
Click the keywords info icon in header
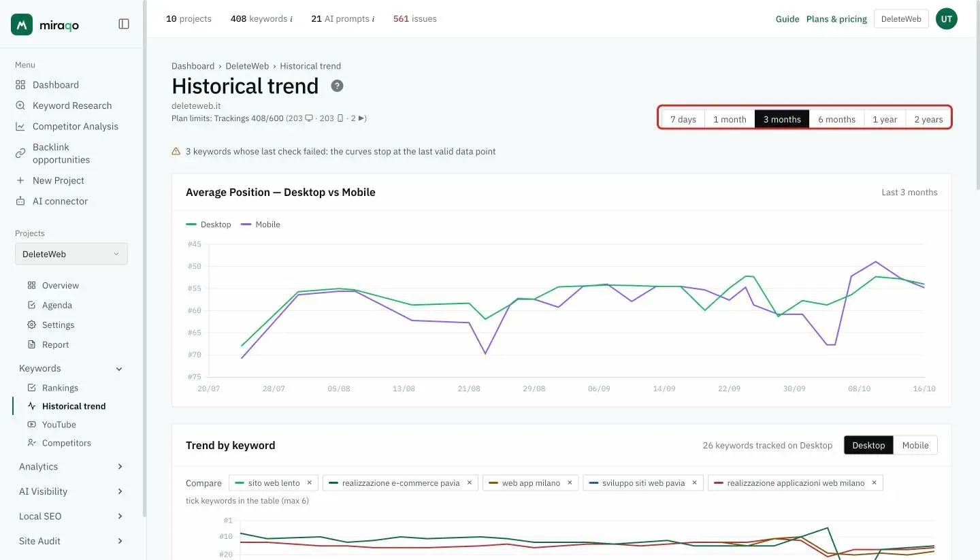coord(291,19)
